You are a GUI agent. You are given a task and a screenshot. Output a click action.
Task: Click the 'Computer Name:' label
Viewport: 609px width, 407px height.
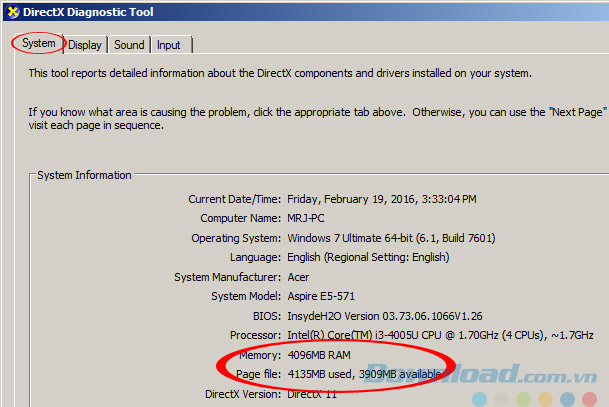pos(240,218)
